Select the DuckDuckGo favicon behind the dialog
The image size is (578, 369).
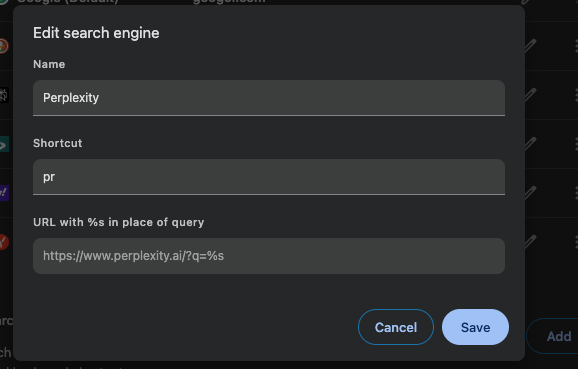(3, 46)
